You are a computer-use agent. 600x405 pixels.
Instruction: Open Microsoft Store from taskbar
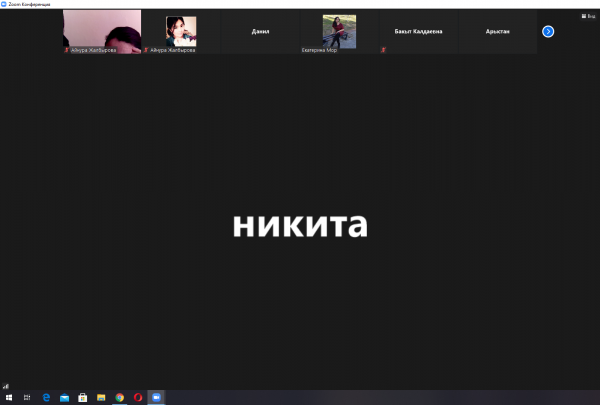tap(82, 397)
